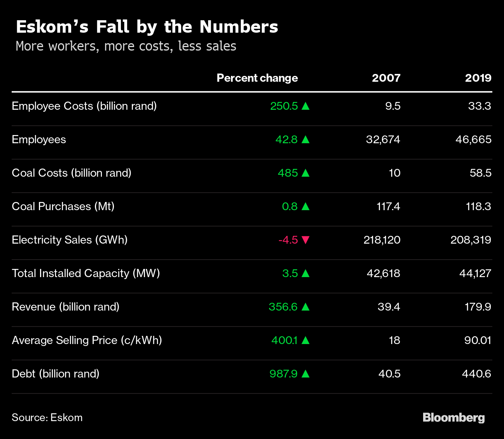Click the 2019 column header
This screenshot has height=439, width=504.
[478, 78]
